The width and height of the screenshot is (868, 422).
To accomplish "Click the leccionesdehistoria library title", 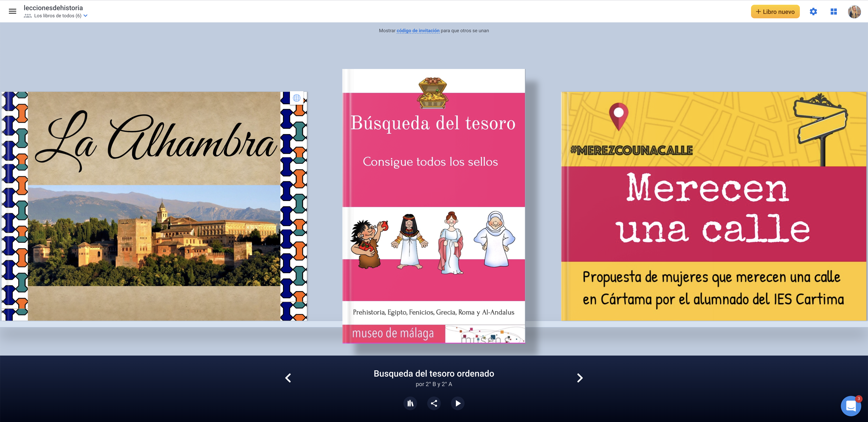I will 53,8.
